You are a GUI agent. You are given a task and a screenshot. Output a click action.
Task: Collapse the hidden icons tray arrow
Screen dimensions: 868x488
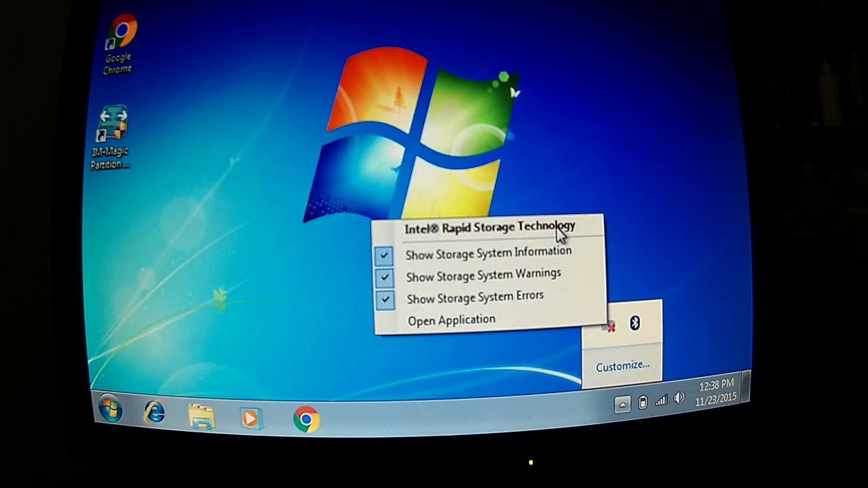point(622,405)
